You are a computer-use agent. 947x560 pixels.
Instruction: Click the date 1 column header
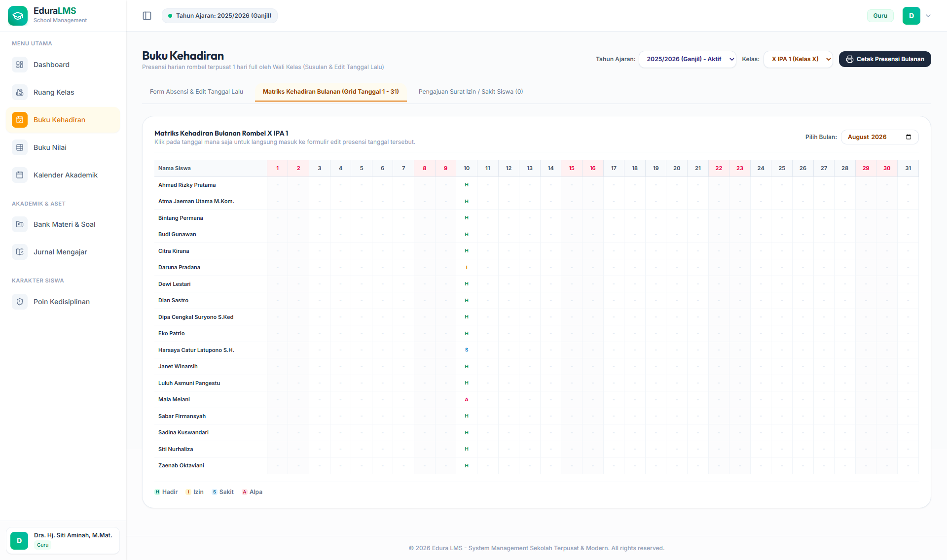pyautogui.click(x=278, y=168)
